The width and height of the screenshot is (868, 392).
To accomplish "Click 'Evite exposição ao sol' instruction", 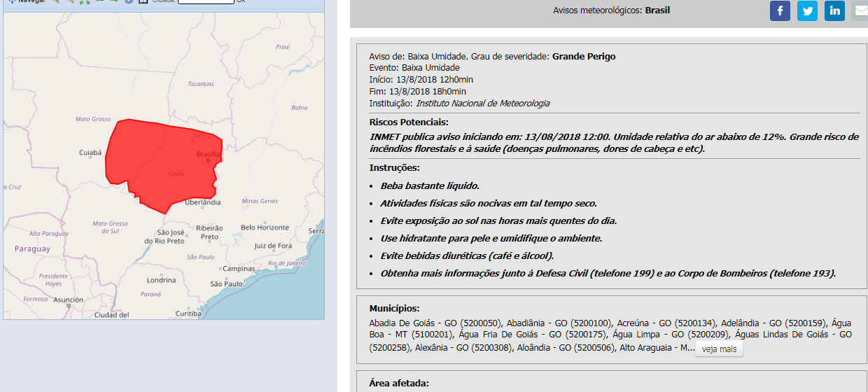I will (498, 221).
